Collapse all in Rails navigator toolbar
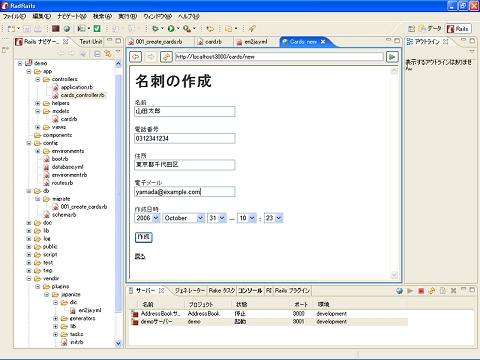This screenshot has height=360, width=480. [97, 53]
